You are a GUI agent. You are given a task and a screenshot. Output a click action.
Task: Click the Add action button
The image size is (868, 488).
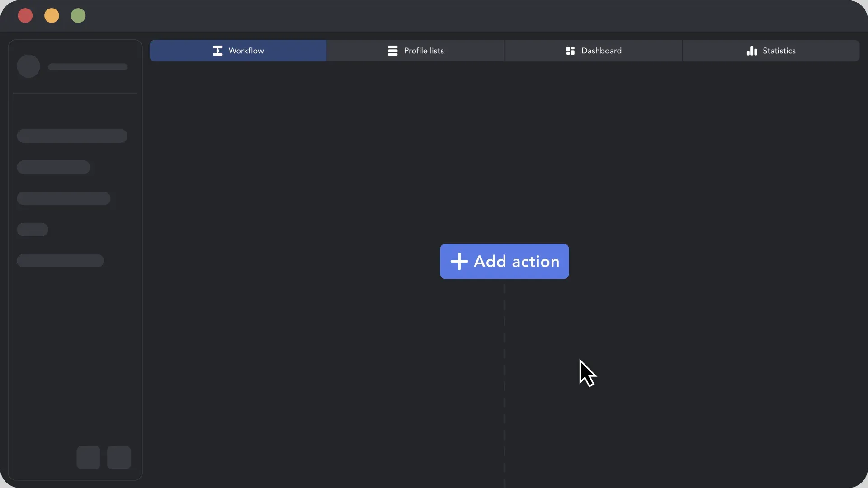[x=504, y=261]
